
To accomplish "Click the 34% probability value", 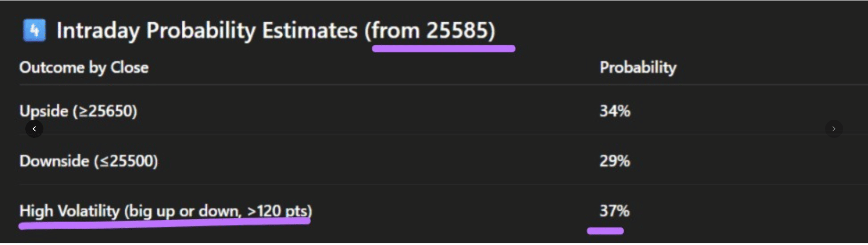I will 615,111.
